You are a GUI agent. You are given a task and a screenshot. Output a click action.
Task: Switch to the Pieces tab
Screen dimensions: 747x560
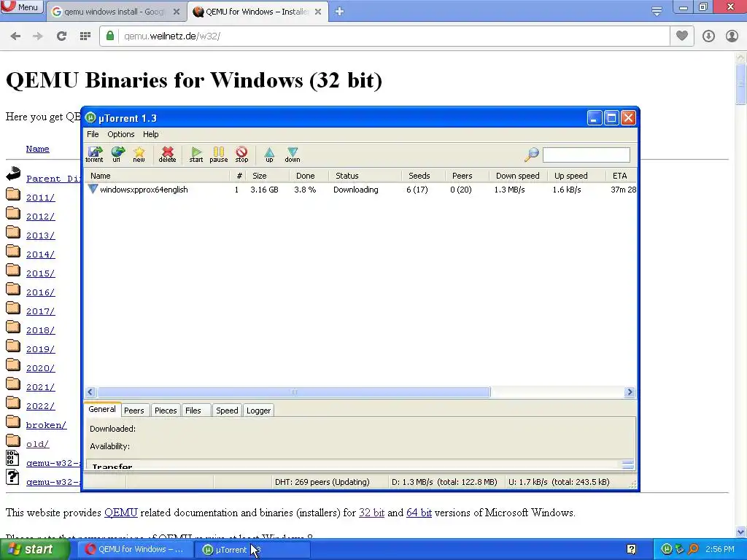pos(166,411)
